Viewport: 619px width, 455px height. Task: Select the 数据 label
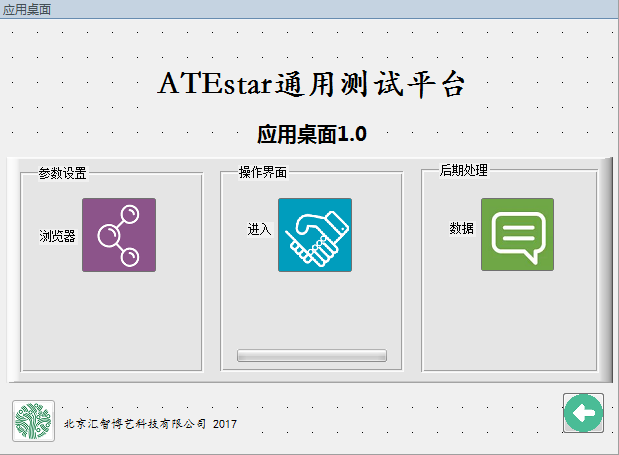(461, 228)
